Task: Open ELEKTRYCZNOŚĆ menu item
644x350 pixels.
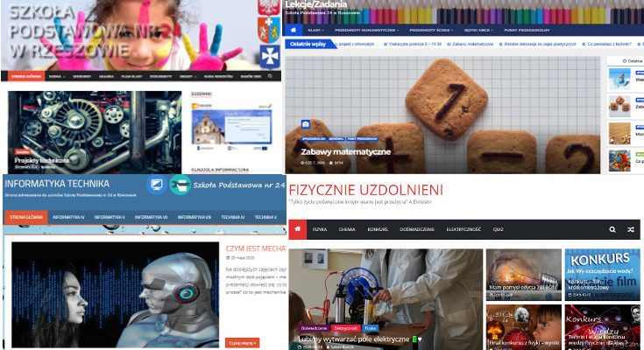Action: [x=464, y=229]
